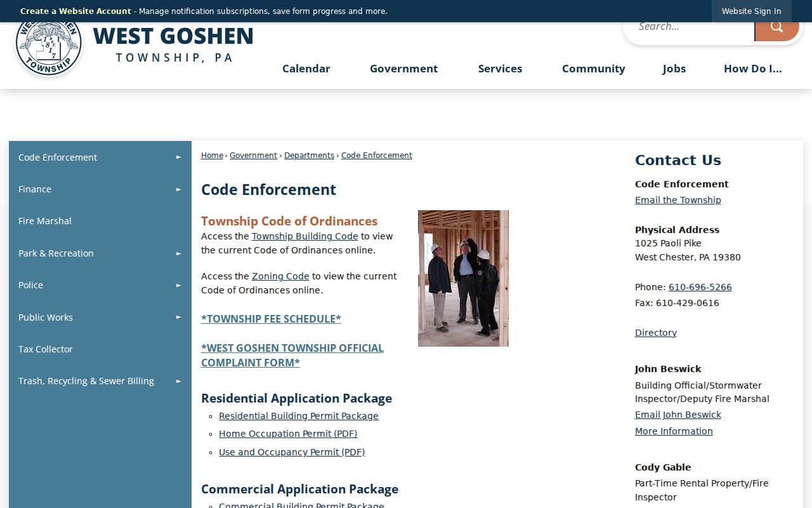Open the Services menu
Viewport: 812px width, 508px height.
[501, 69]
